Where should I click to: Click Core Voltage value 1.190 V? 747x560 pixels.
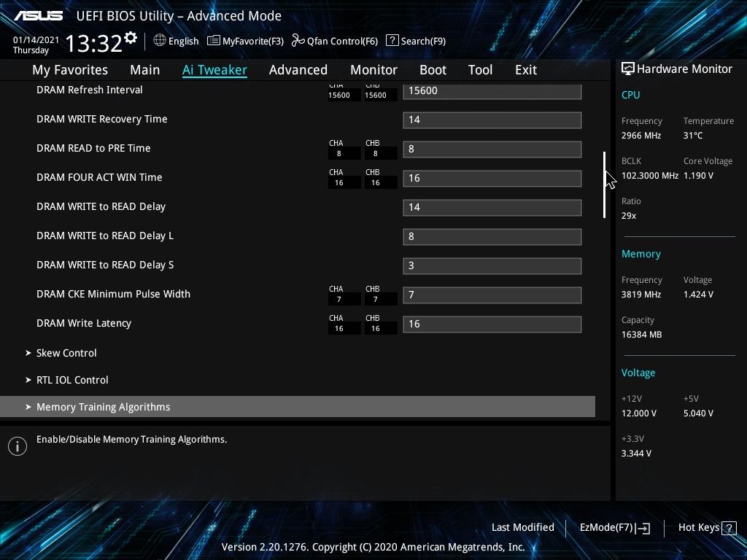[x=698, y=175]
